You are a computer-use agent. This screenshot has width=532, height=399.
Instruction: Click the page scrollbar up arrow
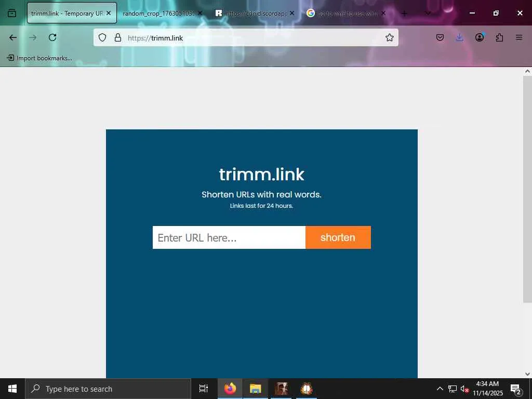(x=527, y=71)
